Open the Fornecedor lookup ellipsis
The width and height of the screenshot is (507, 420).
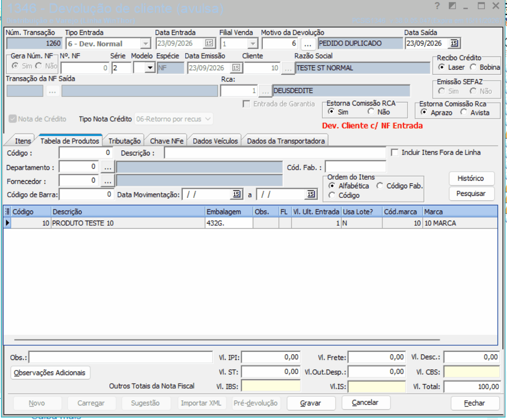tap(107, 181)
